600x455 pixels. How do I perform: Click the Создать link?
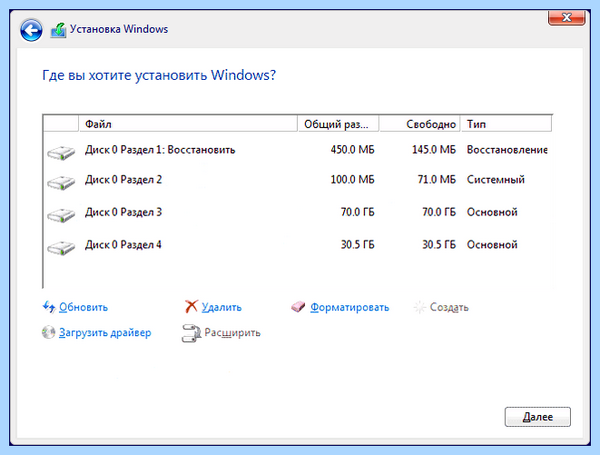(x=449, y=307)
